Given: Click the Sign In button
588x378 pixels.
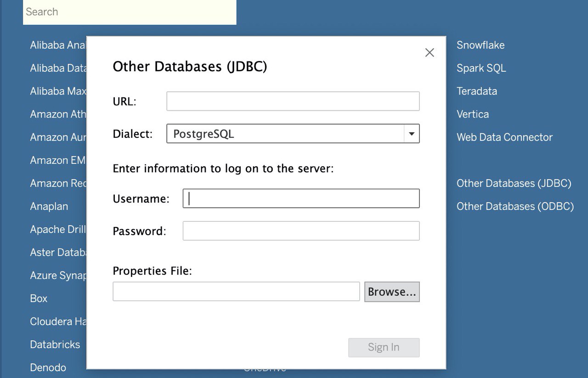Looking at the screenshot, I should click(384, 347).
